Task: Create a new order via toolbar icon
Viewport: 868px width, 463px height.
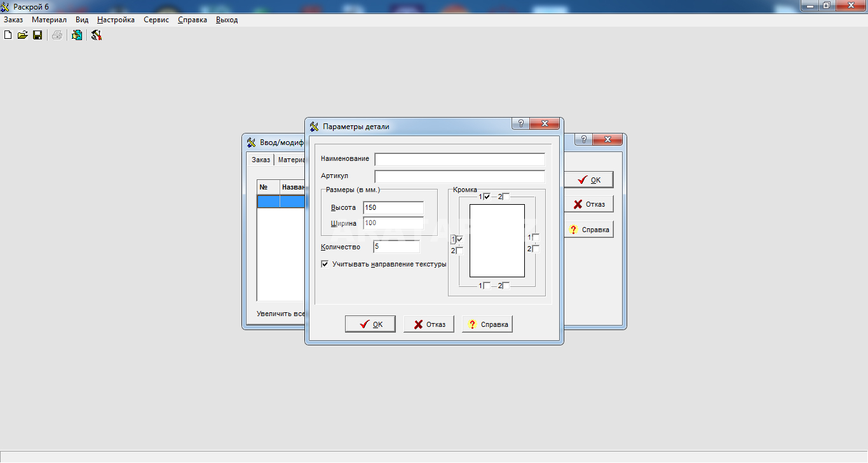Action: click(x=8, y=35)
